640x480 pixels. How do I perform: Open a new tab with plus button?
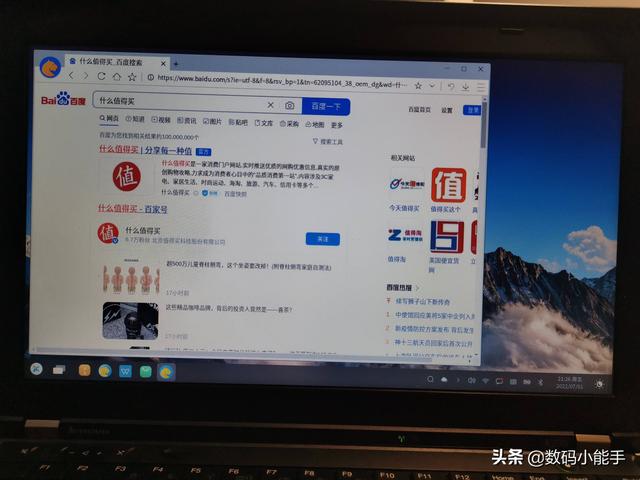[x=176, y=64]
